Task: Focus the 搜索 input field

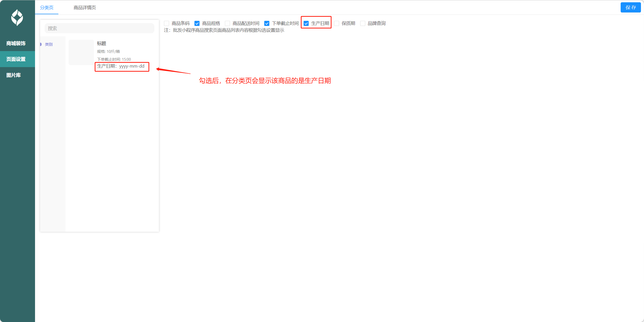Action: coord(100,28)
